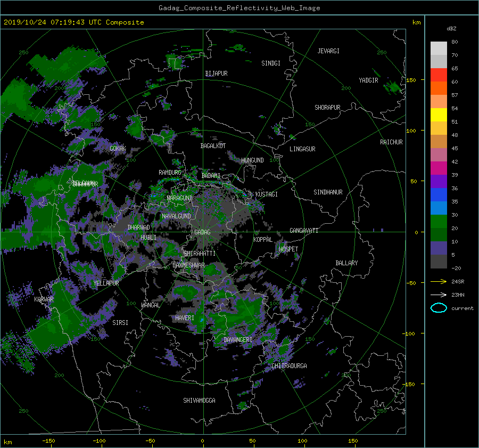Click the BIJAPUR city label
The image size is (479, 448).
[x=216, y=74]
